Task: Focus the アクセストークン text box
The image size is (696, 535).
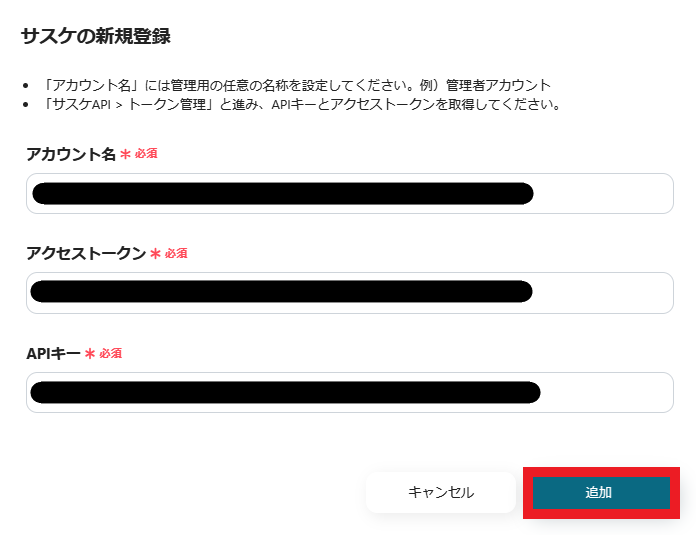Action: tap(349, 292)
